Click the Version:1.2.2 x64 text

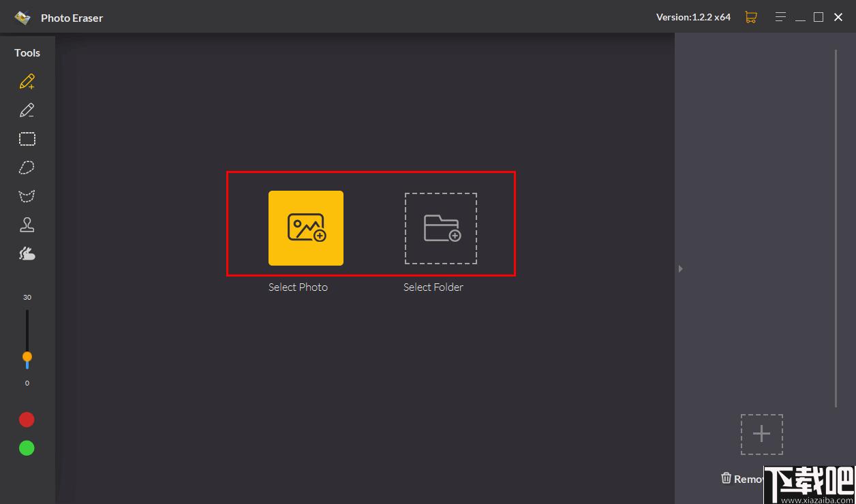click(693, 17)
